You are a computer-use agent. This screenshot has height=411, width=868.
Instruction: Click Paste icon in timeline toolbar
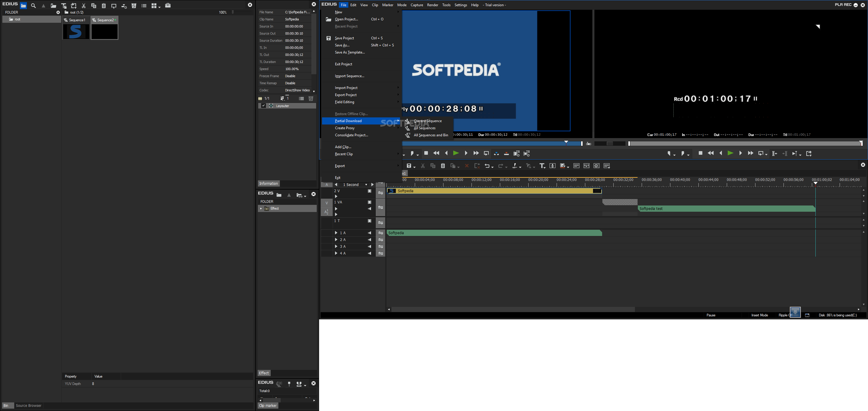point(443,166)
